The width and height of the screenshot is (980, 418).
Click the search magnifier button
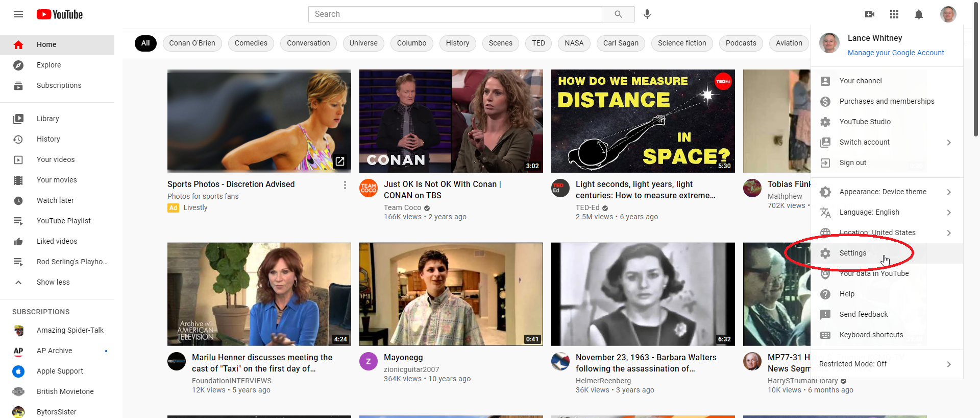(618, 14)
